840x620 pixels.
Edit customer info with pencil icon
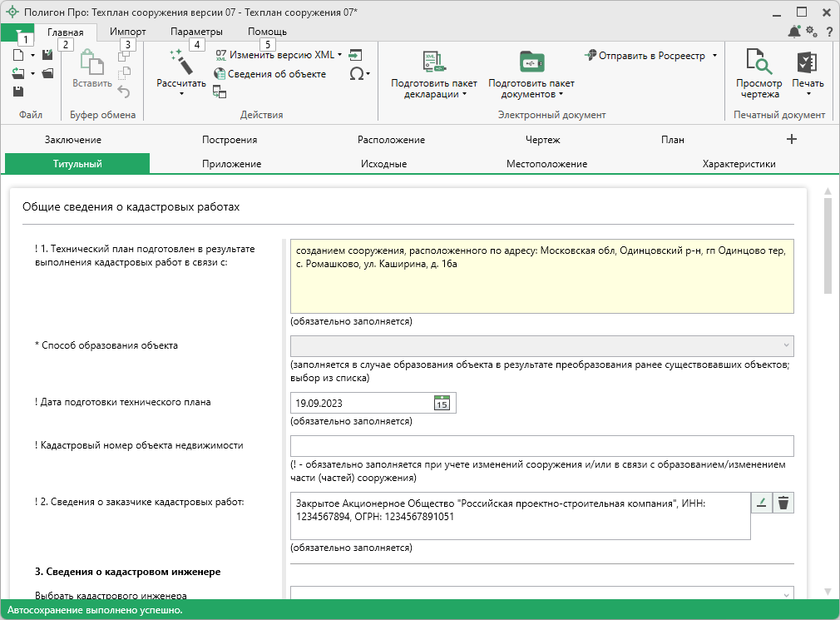click(761, 503)
